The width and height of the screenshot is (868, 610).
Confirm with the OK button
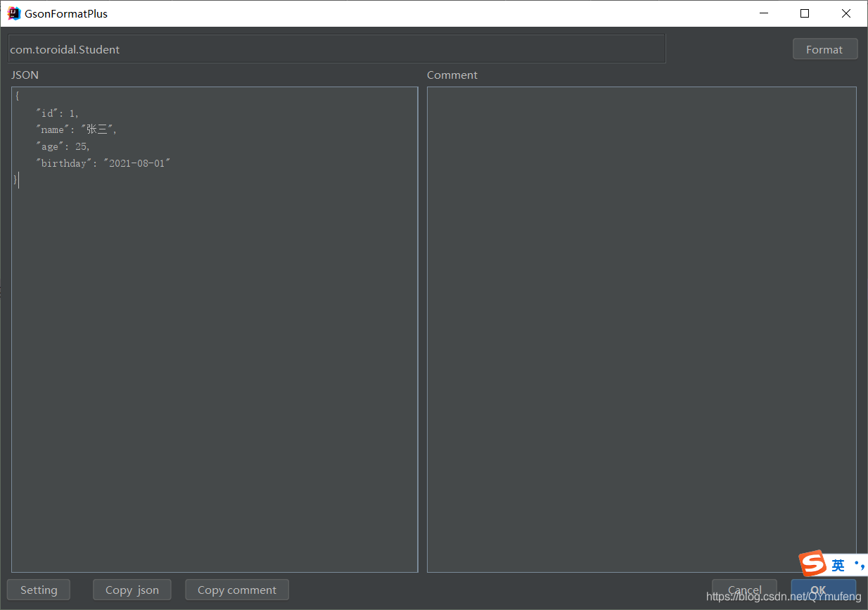click(823, 590)
